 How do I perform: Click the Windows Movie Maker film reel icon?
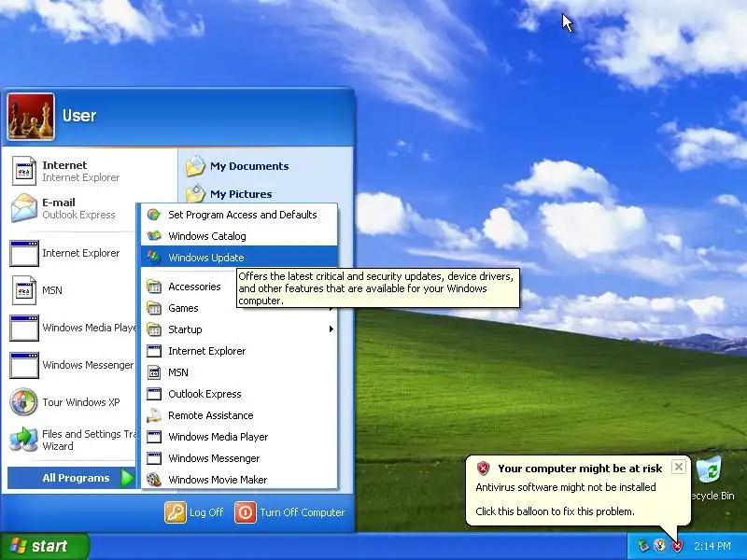point(154,480)
